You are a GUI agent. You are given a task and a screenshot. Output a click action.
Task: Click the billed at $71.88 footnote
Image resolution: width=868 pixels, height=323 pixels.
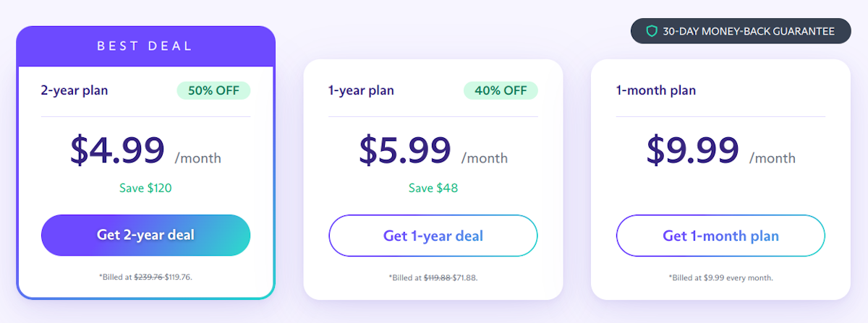(x=433, y=277)
